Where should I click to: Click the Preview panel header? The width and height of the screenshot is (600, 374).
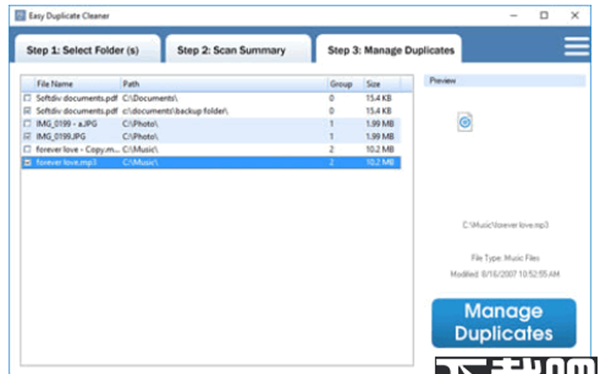[505, 81]
